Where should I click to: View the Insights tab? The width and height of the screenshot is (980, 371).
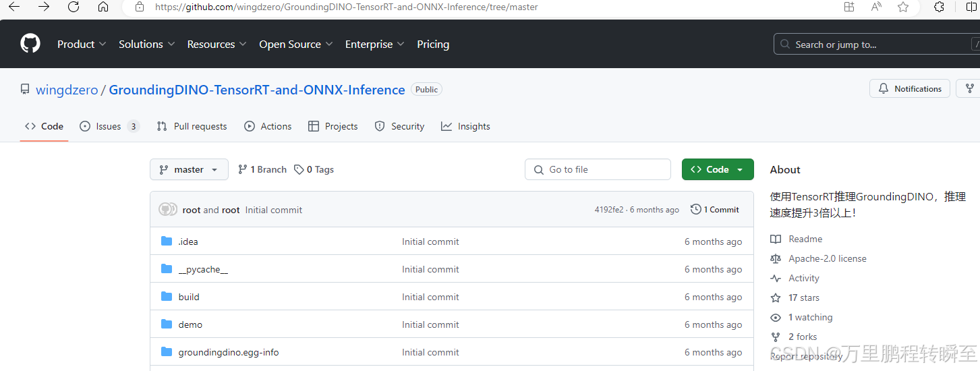465,126
